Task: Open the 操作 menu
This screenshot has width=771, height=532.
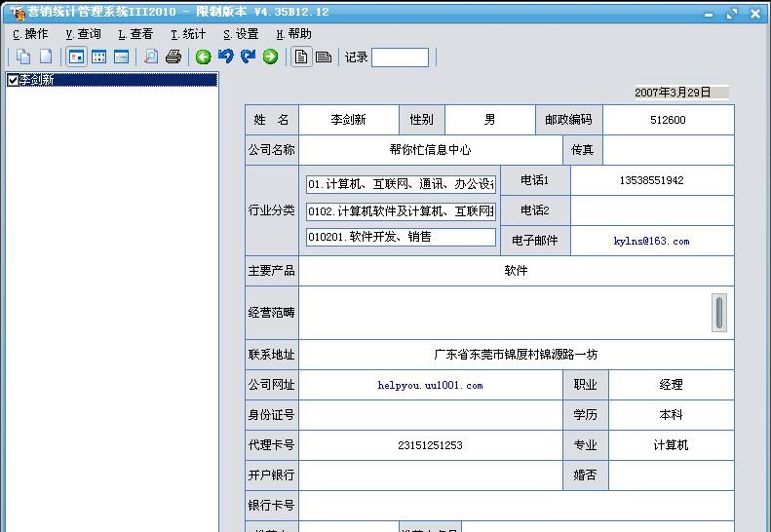Action: 30,34
